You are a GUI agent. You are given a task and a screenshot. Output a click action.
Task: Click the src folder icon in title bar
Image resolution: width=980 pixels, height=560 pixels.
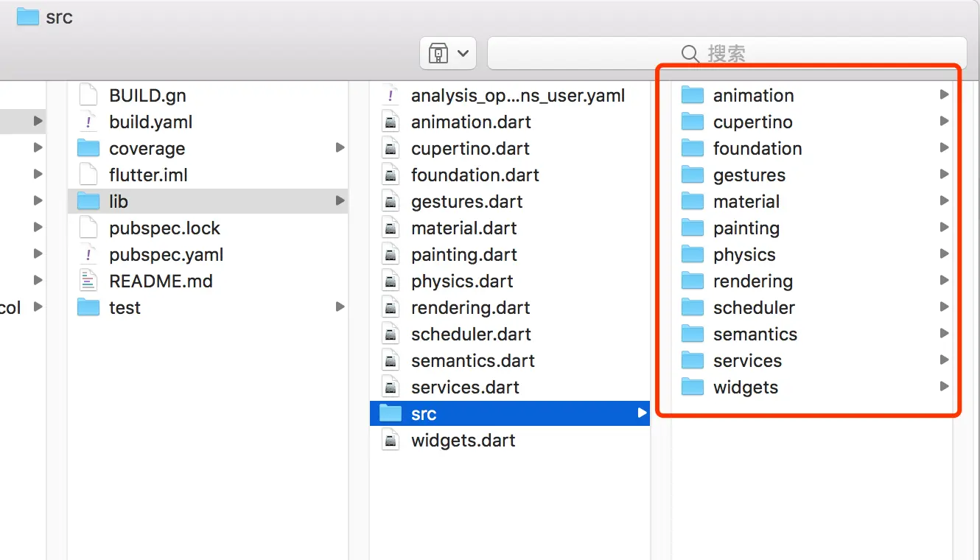pyautogui.click(x=28, y=17)
